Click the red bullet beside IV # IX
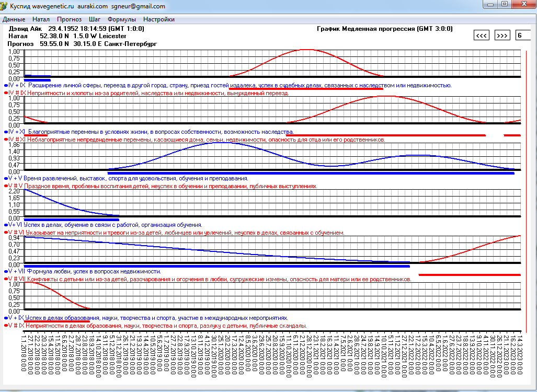Viewport: 537px width, 392px height. 6,93
